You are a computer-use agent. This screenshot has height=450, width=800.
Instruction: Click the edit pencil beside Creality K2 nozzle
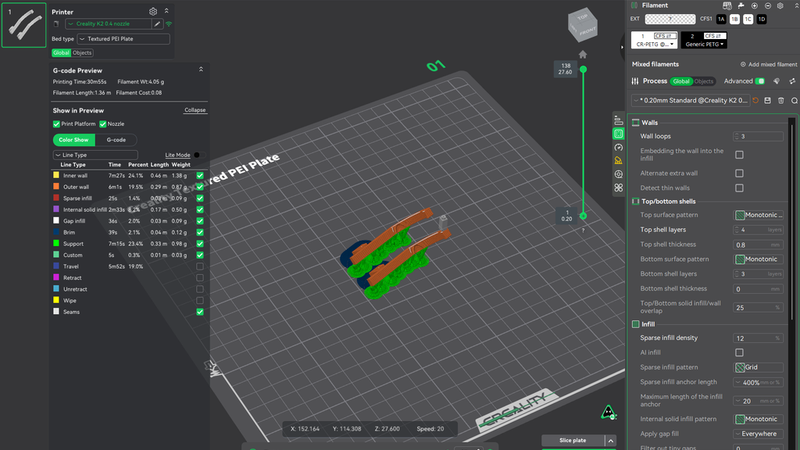coord(157,24)
